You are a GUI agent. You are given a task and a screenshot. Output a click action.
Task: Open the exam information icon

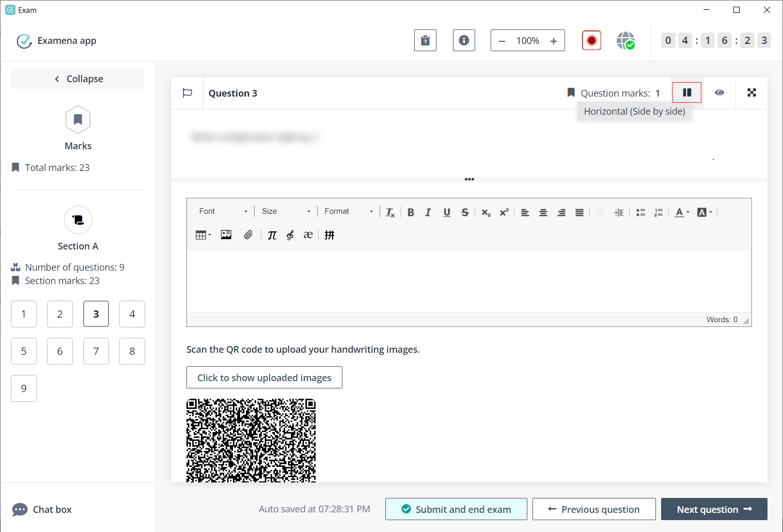(464, 40)
